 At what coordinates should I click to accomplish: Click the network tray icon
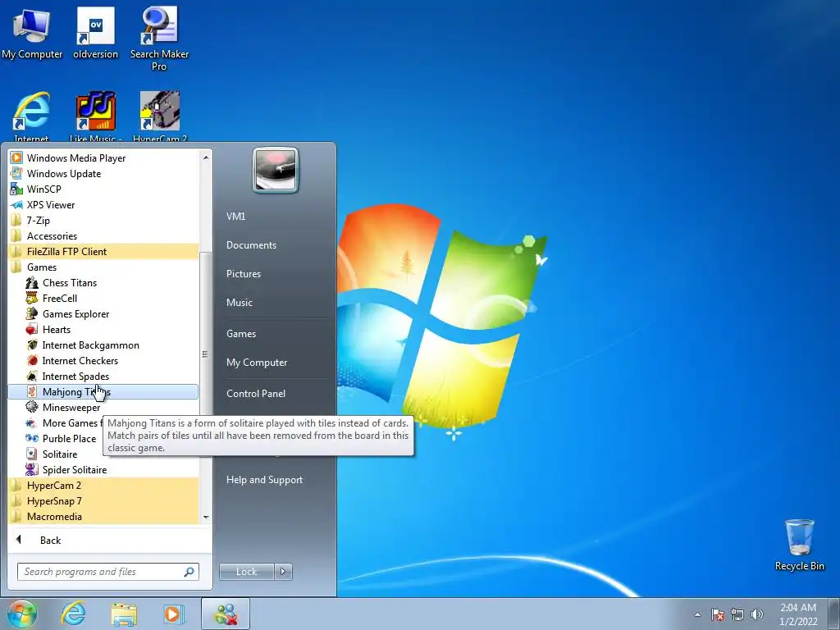coord(737,614)
